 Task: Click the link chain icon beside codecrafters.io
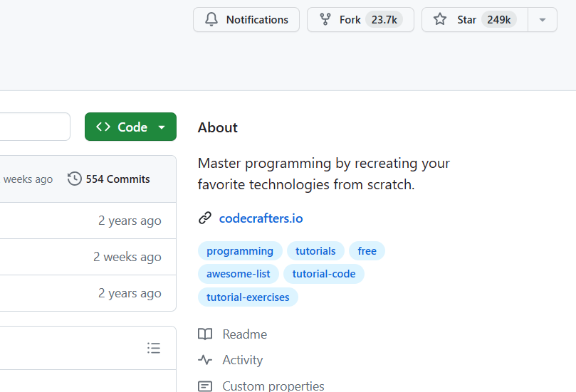point(205,218)
